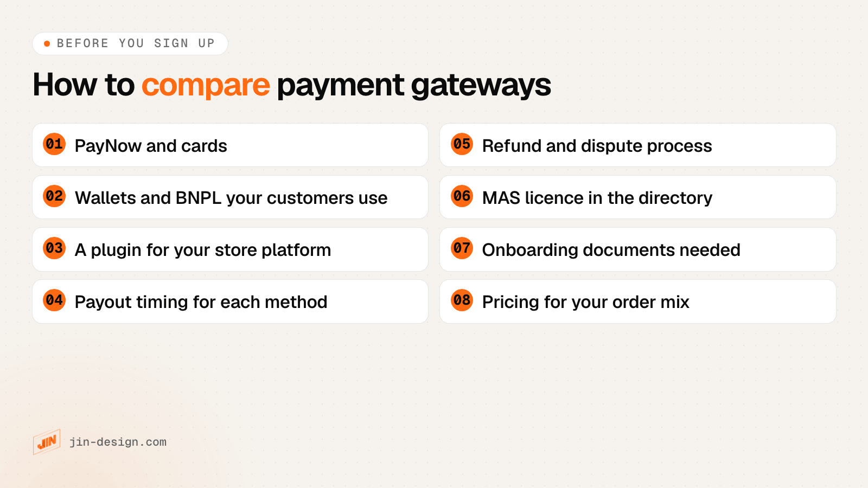The height and width of the screenshot is (488, 868).
Task: Click 'How to' in the headline
Action: click(x=84, y=85)
